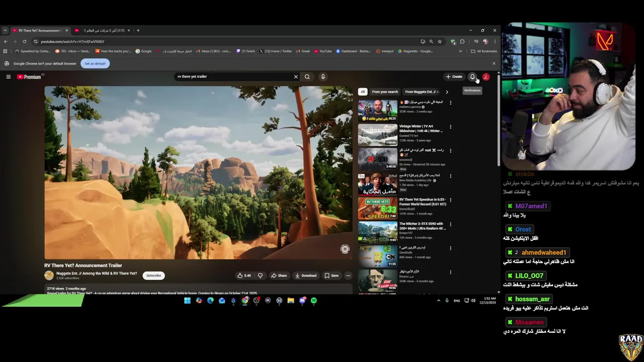Select the From your search chip
644x362 pixels.
click(385, 92)
